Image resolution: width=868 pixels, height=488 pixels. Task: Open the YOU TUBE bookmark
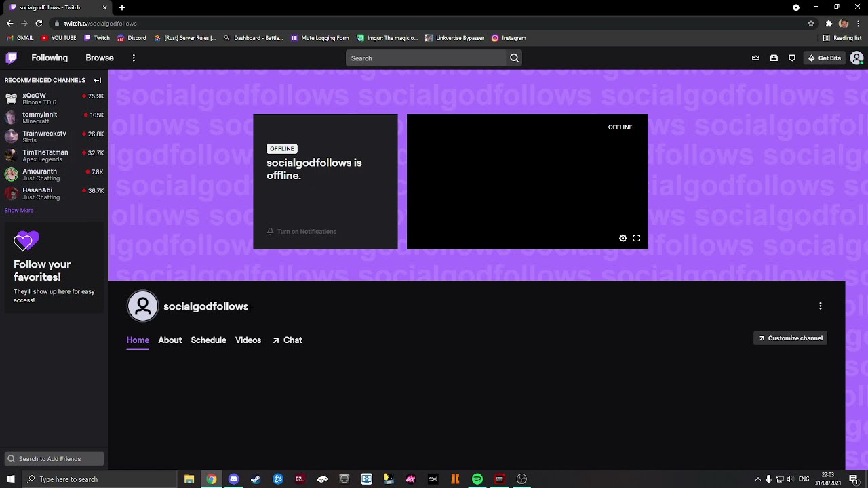(x=59, y=38)
